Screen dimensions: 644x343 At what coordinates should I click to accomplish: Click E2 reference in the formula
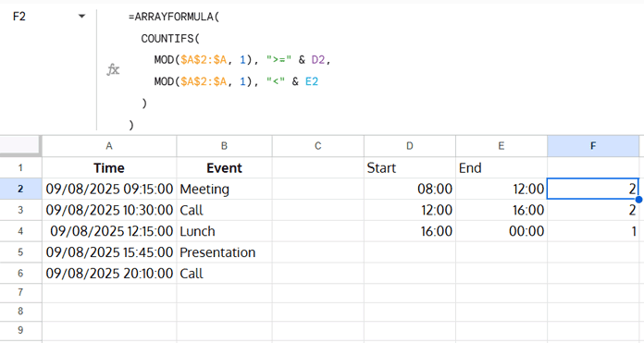coord(312,81)
